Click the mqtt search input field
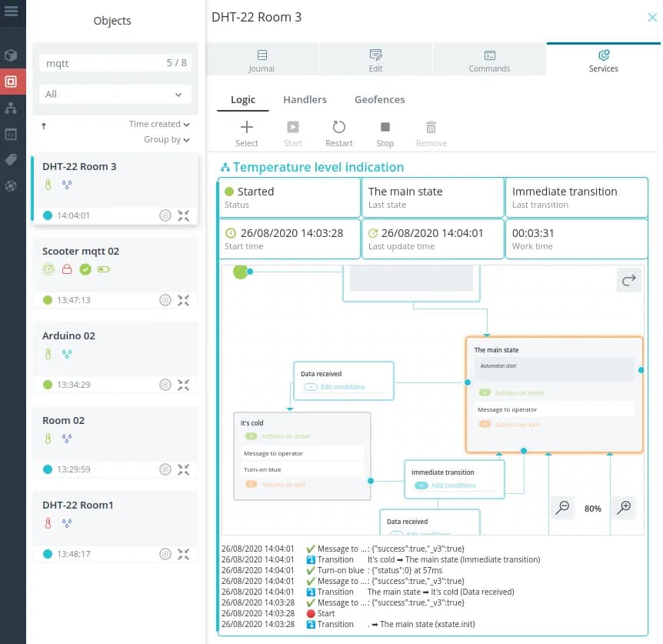Screen dimensions: 663x644 100,63
